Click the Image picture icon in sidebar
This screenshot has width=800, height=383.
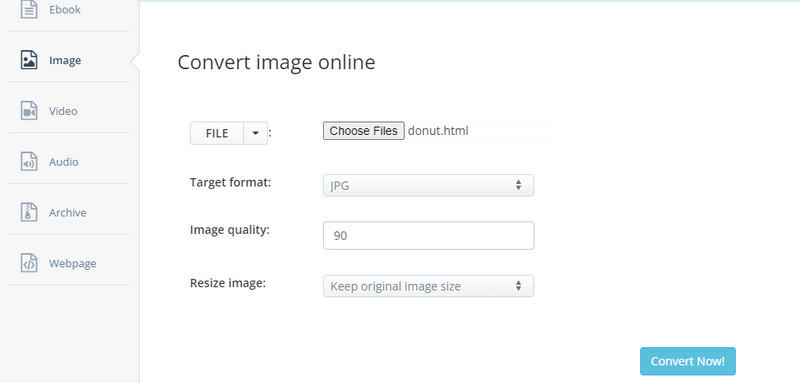click(x=29, y=60)
